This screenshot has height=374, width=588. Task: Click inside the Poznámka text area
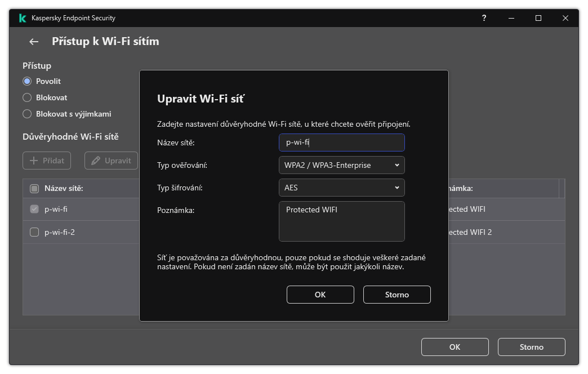point(342,221)
